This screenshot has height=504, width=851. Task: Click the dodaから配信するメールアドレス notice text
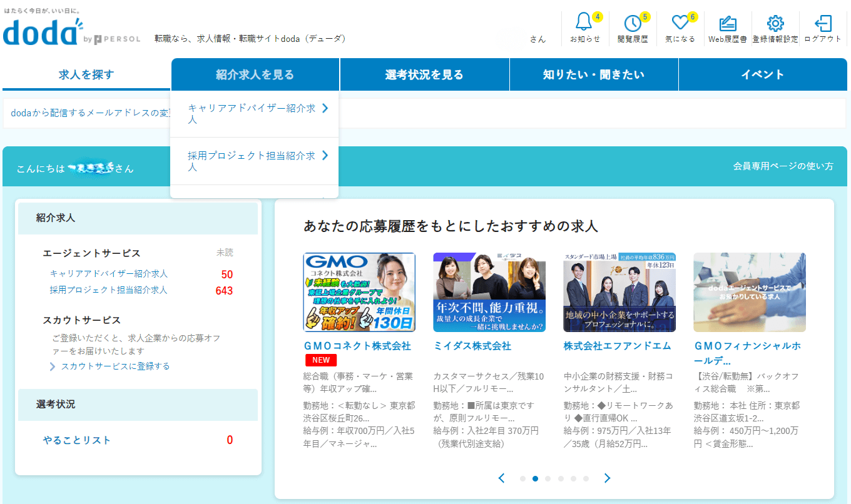coord(90,113)
